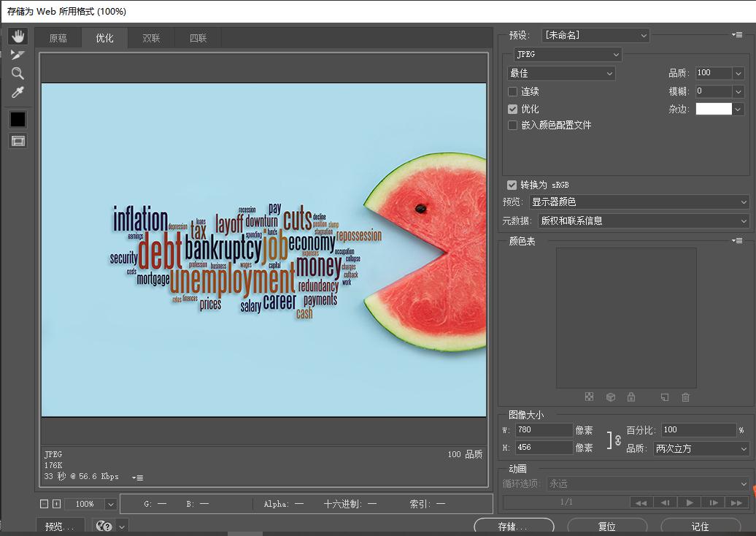Select the Hand tool

click(x=18, y=36)
